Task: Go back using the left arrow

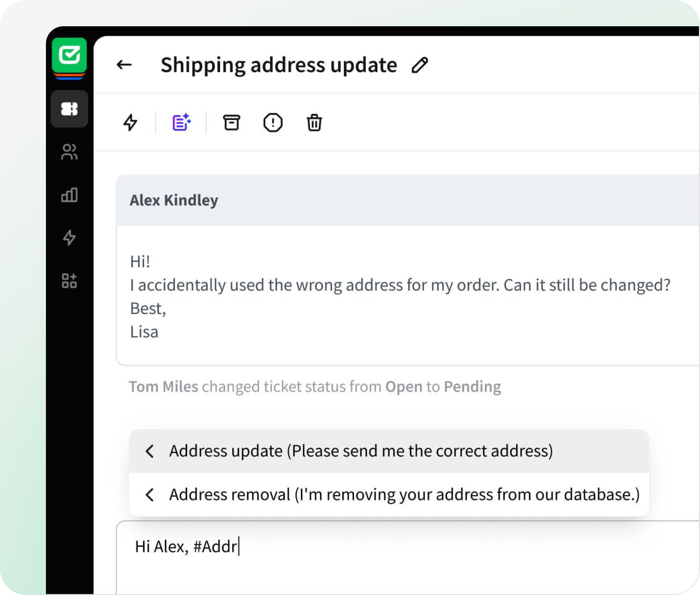Action: click(124, 65)
